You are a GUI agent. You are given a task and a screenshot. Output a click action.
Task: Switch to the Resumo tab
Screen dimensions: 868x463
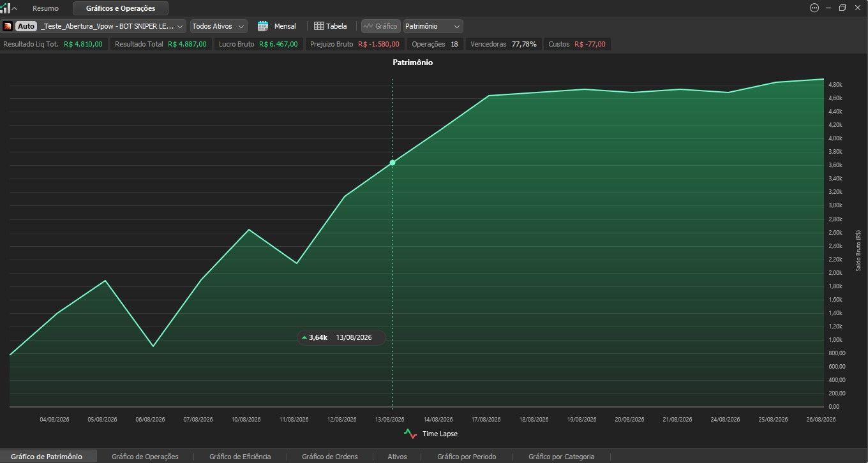point(45,8)
